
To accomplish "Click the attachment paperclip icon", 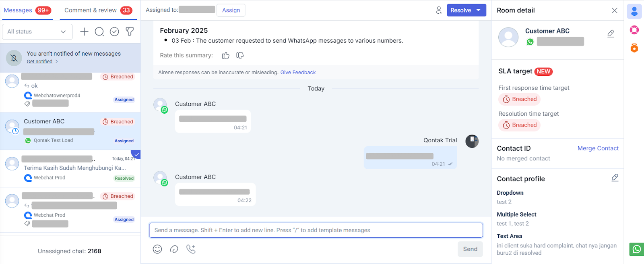I will (x=174, y=249).
